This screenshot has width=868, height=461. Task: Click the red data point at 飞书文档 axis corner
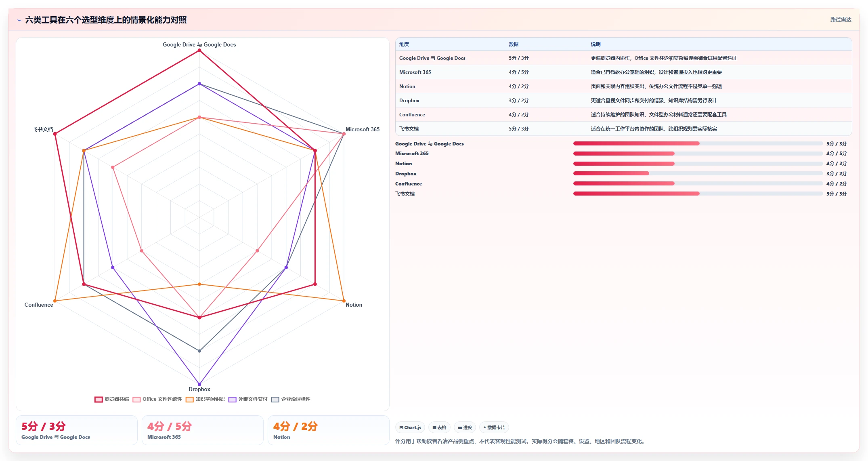tap(55, 134)
